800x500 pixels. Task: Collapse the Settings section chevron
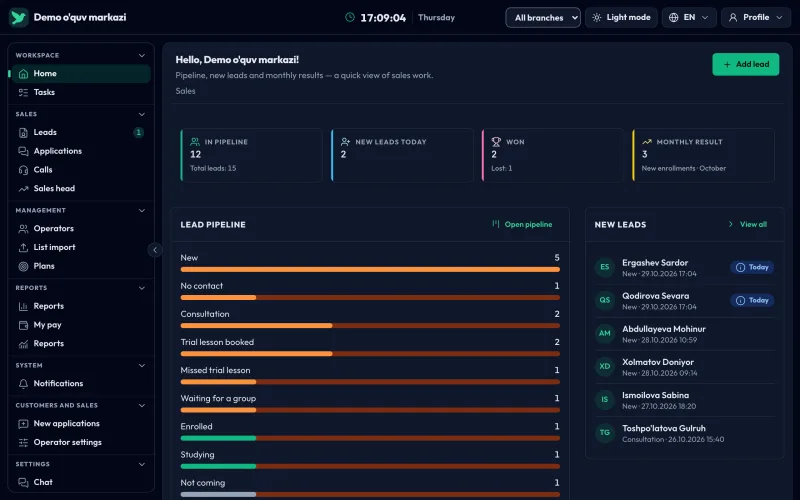point(142,464)
